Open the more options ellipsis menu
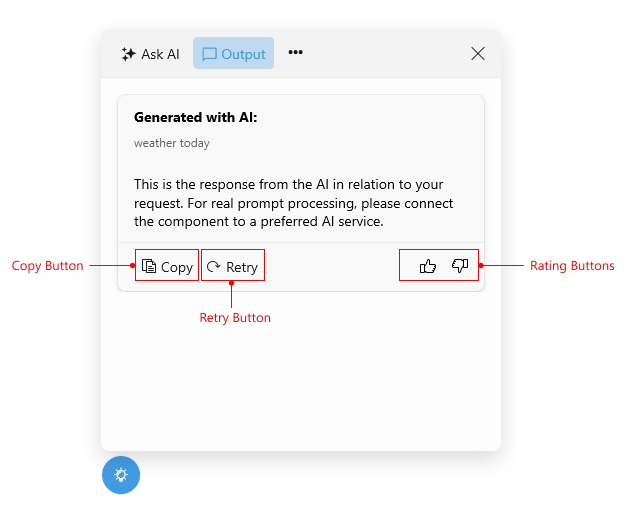Image resolution: width=630 pixels, height=530 pixels. [x=295, y=53]
